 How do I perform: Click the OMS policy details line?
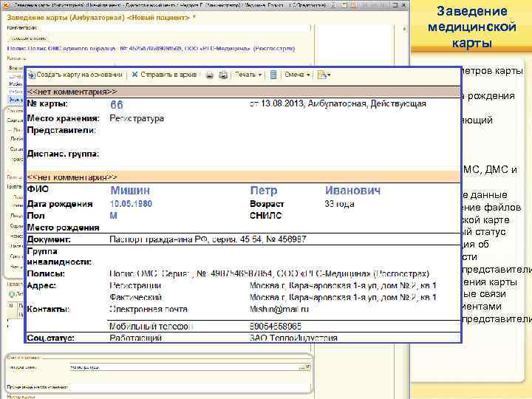[270, 274]
